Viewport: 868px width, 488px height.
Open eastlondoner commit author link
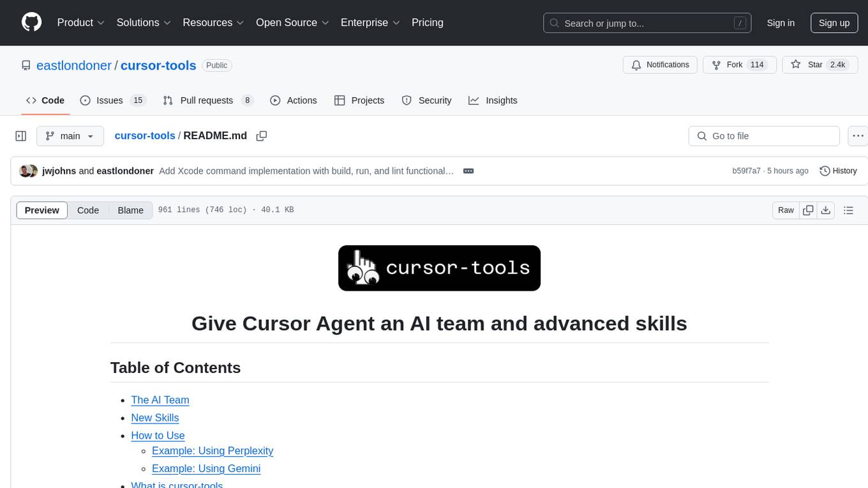point(125,171)
